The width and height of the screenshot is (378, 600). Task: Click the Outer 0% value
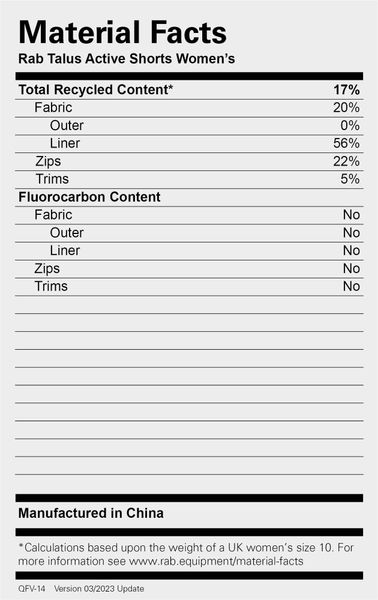click(350, 126)
